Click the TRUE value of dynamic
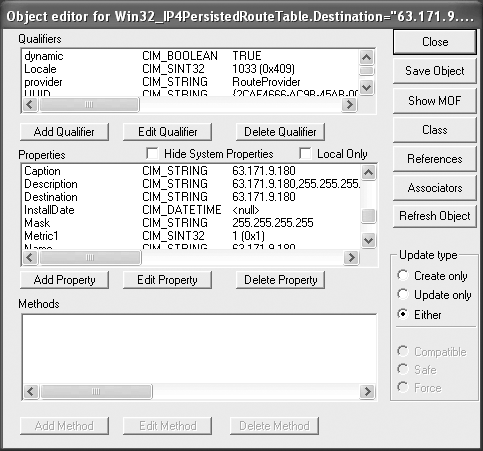Screen dimensions: 483x451 click(247, 56)
